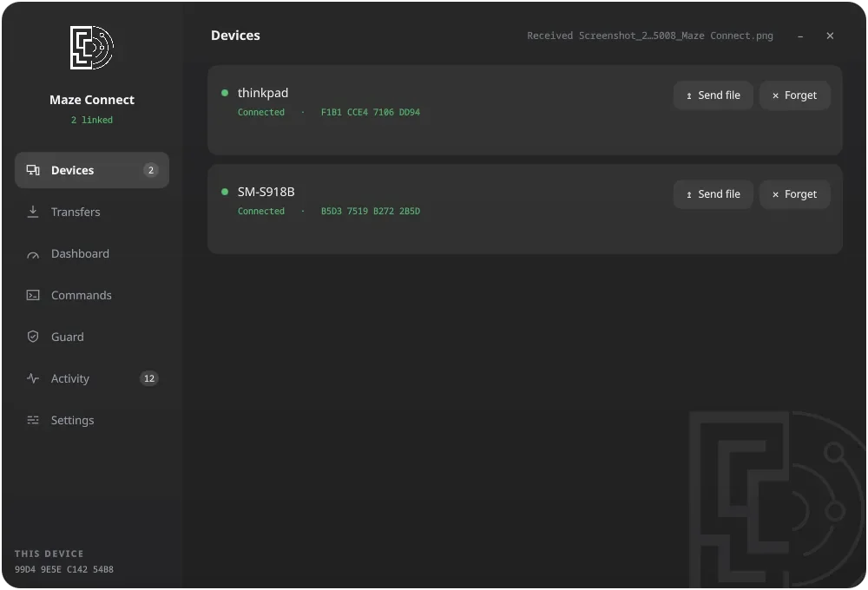Click the Devices count badge showing 2
868x590 pixels.
150,170
